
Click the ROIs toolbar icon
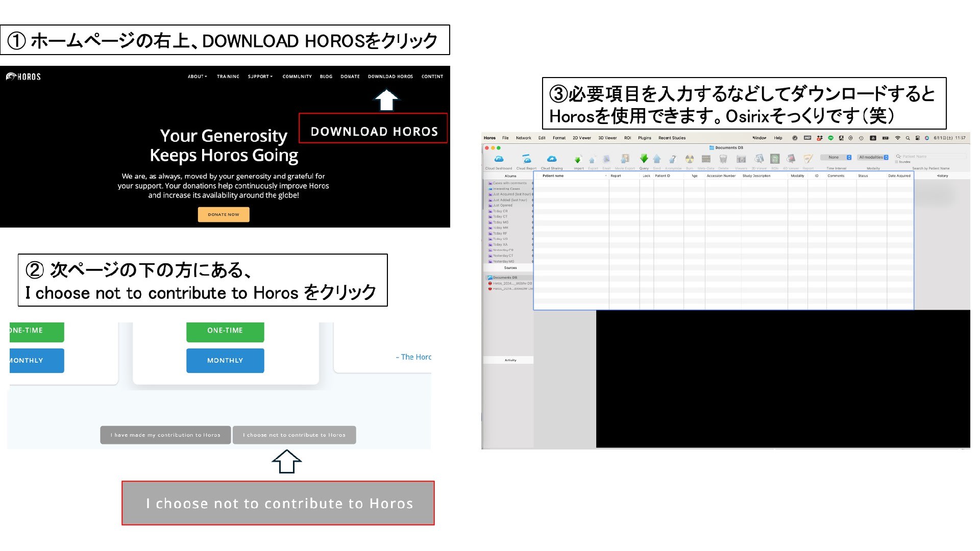point(775,159)
